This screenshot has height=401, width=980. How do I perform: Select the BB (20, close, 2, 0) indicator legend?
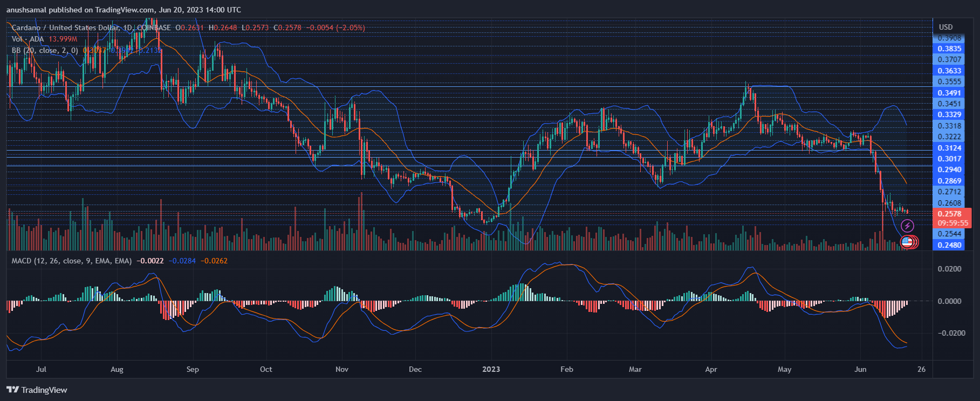pos(45,50)
